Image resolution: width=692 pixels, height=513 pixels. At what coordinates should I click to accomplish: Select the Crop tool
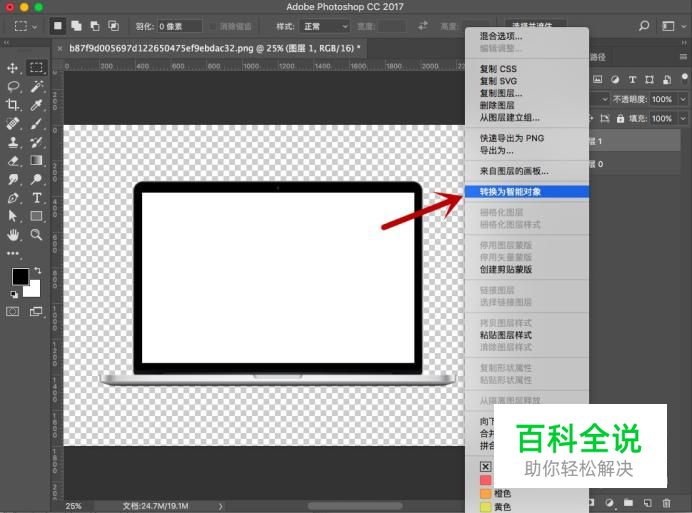12,105
